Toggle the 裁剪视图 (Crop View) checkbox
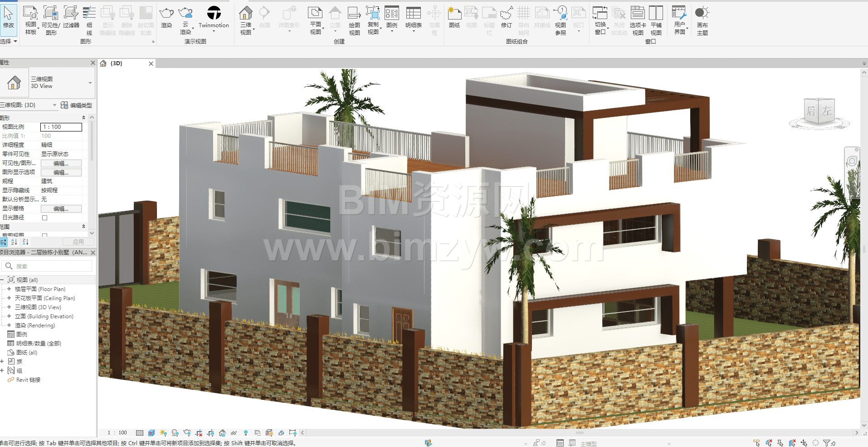This screenshot has width=868, height=447. point(44,235)
